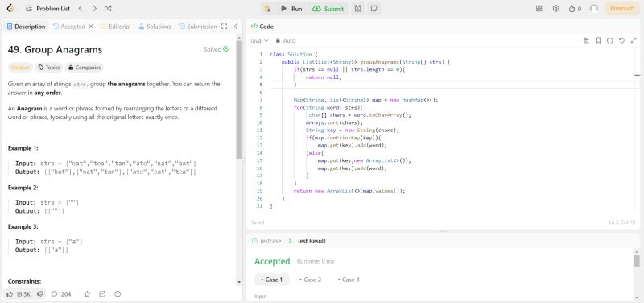The width and height of the screenshot is (644, 303).
Task: Format code with align icon
Action: 586,40
